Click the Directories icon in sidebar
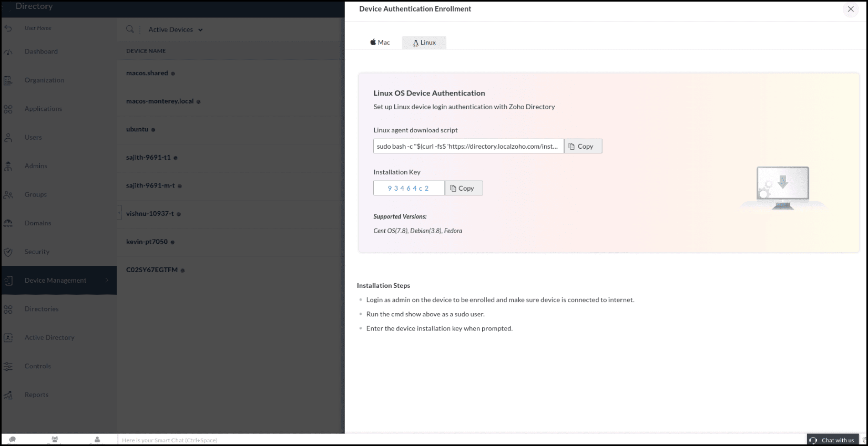868x446 pixels. (8, 309)
